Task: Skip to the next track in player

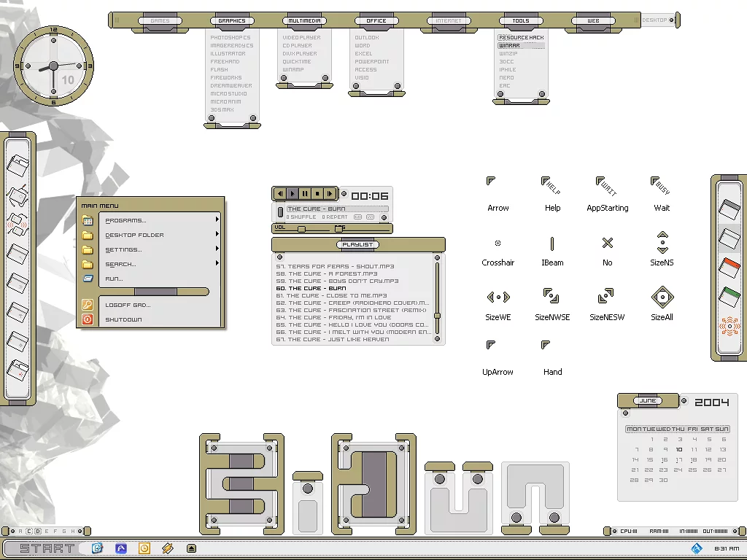Action: click(330, 194)
